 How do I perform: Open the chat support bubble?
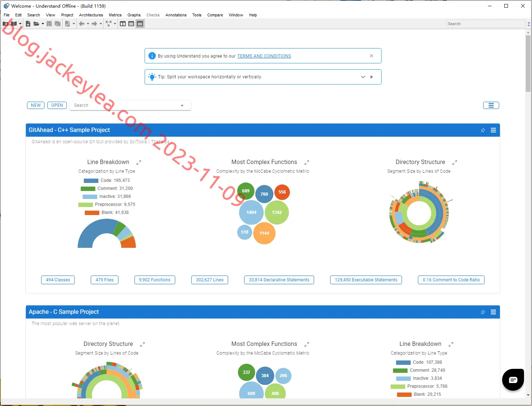pyautogui.click(x=513, y=380)
